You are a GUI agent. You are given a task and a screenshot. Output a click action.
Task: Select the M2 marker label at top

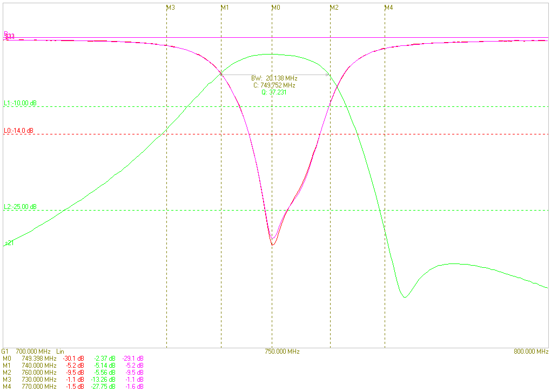334,8
